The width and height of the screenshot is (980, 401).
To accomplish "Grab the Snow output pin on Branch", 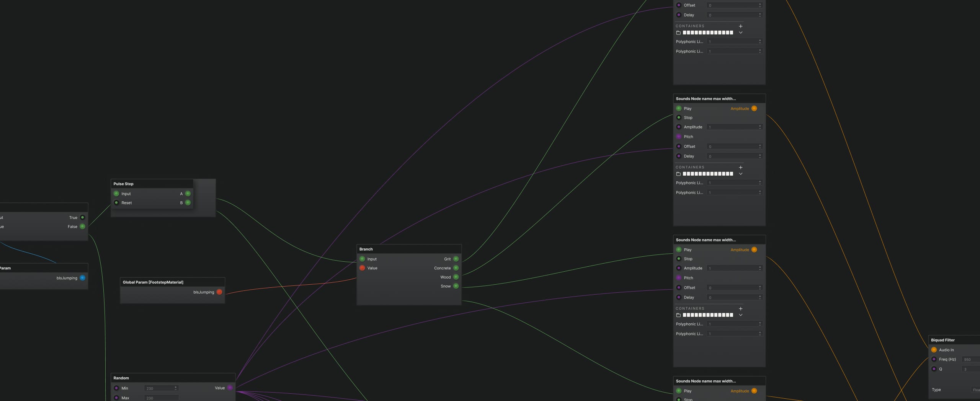I will pos(456,286).
